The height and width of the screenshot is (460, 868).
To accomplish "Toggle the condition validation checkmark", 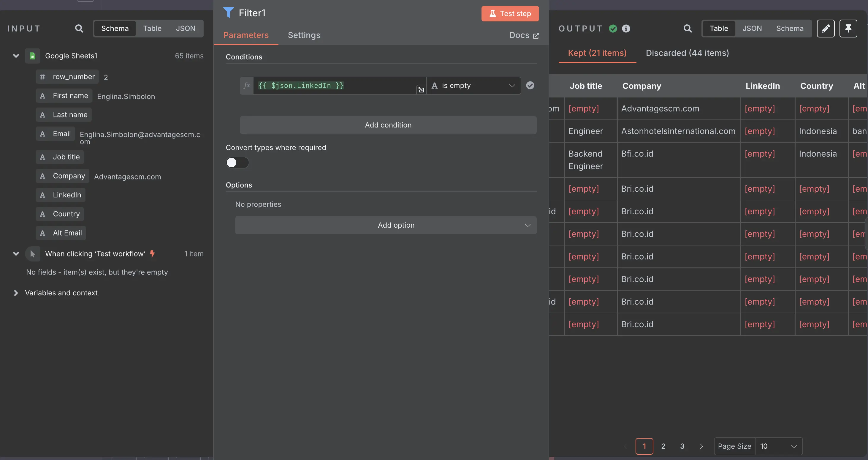I will [x=530, y=85].
